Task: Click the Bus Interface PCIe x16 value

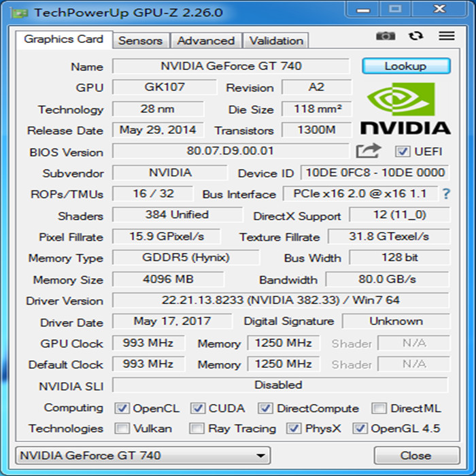Action: (360, 194)
